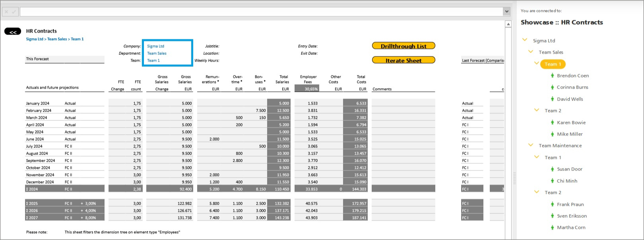Click the January 2024 row label
The image size is (644, 240).
click(38, 103)
